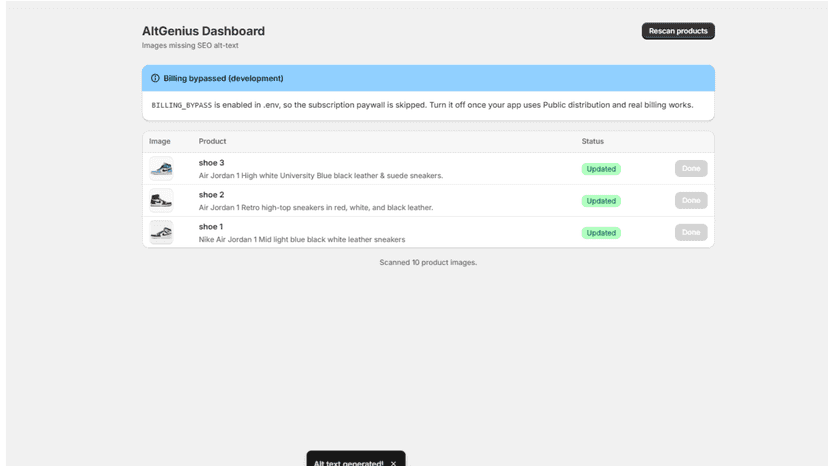Screen dimensions: 828x466
Task: Click Updated status badge for shoe 3
Action: pyautogui.click(x=601, y=169)
